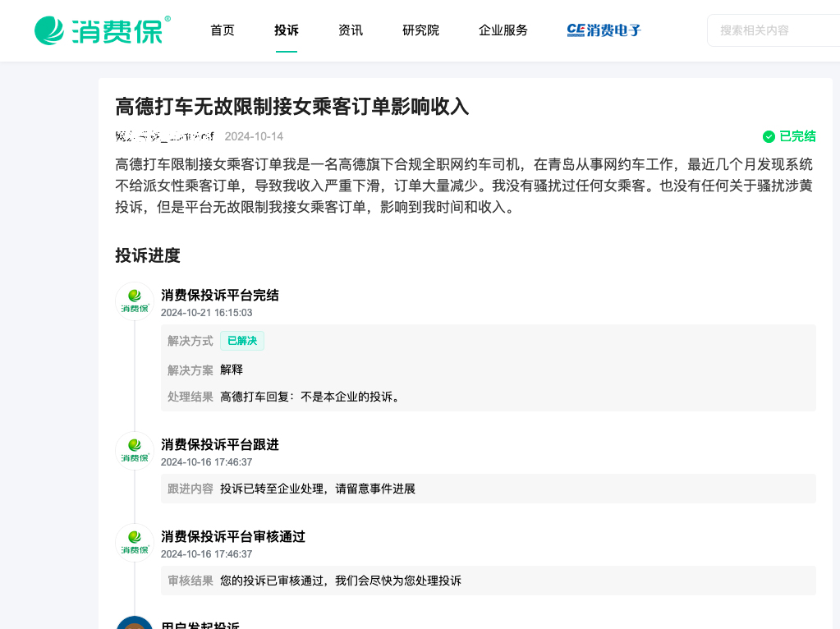840x629 pixels.
Task: Click the complaint description paragraph
Action: click(464, 186)
